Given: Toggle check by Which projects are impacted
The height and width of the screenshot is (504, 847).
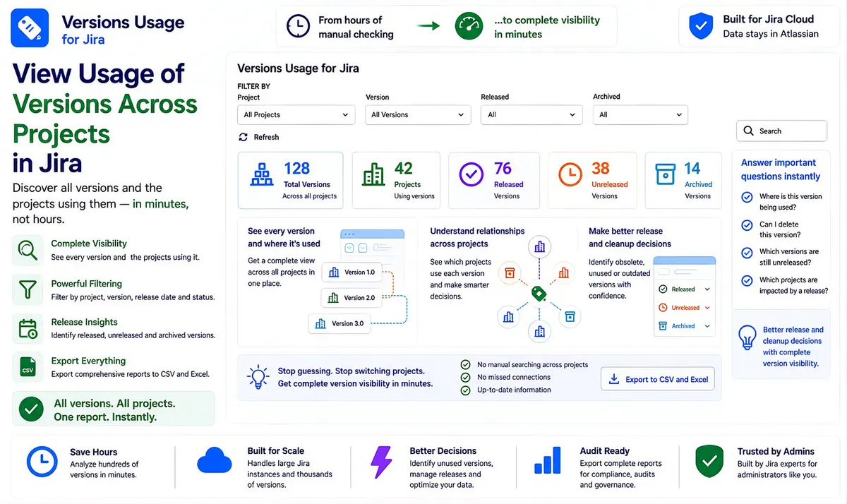Looking at the screenshot, I should [747, 281].
